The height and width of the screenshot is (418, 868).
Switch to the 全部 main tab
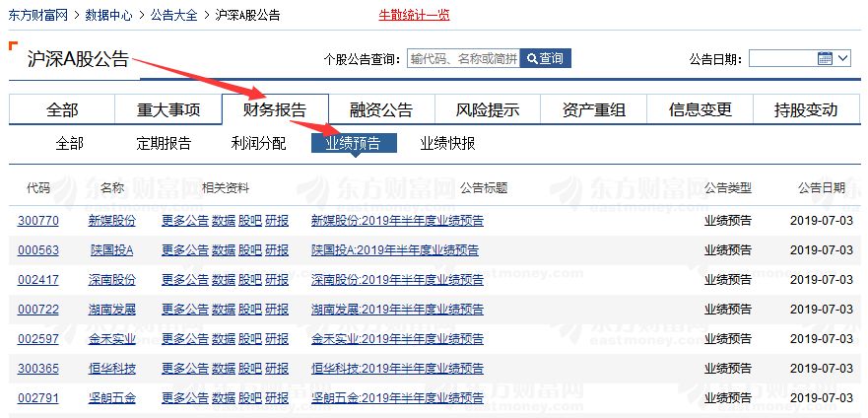coord(62,109)
